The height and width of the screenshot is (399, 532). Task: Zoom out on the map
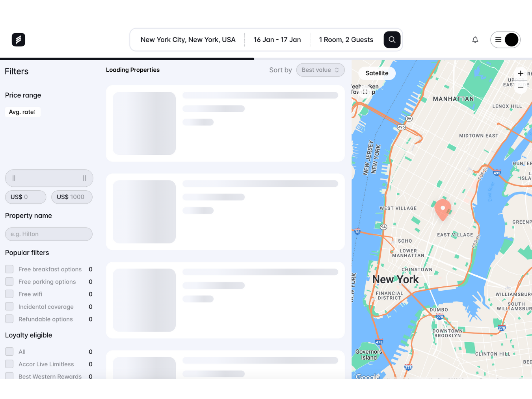coord(520,87)
